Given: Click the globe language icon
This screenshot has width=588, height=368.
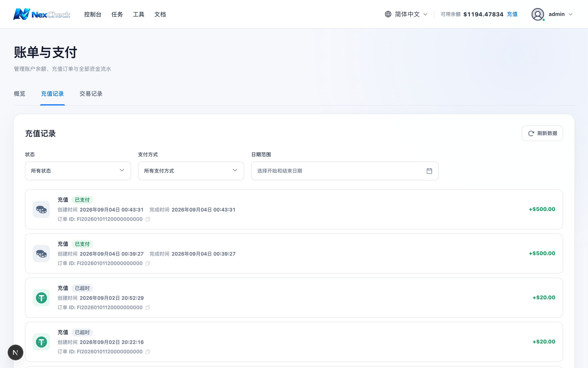Looking at the screenshot, I should [388, 14].
